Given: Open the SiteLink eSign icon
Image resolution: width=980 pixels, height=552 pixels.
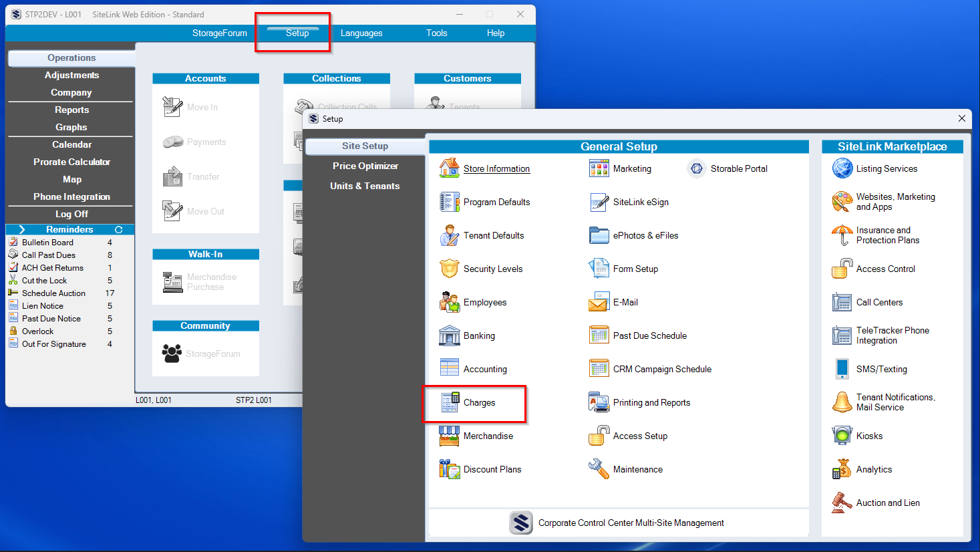Looking at the screenshot, I should (599, 202).
